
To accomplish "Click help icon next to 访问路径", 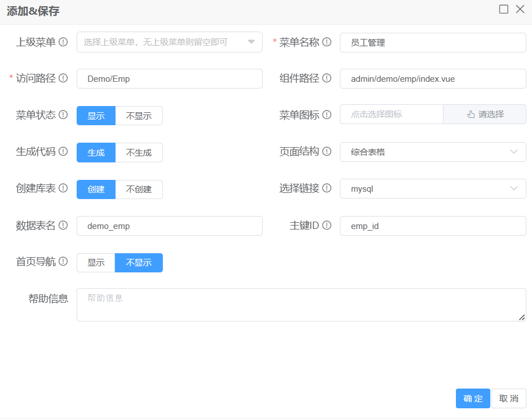I will (x=63, y=78).
